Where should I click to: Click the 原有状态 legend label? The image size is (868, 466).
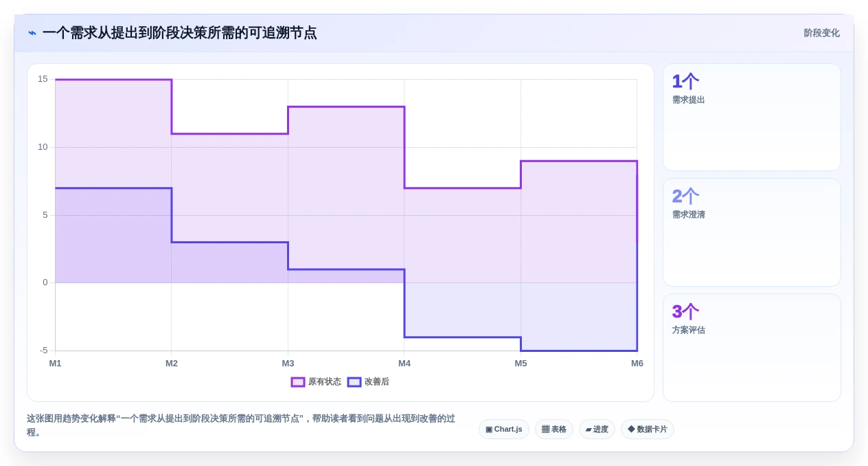click(x=325, y=382)
